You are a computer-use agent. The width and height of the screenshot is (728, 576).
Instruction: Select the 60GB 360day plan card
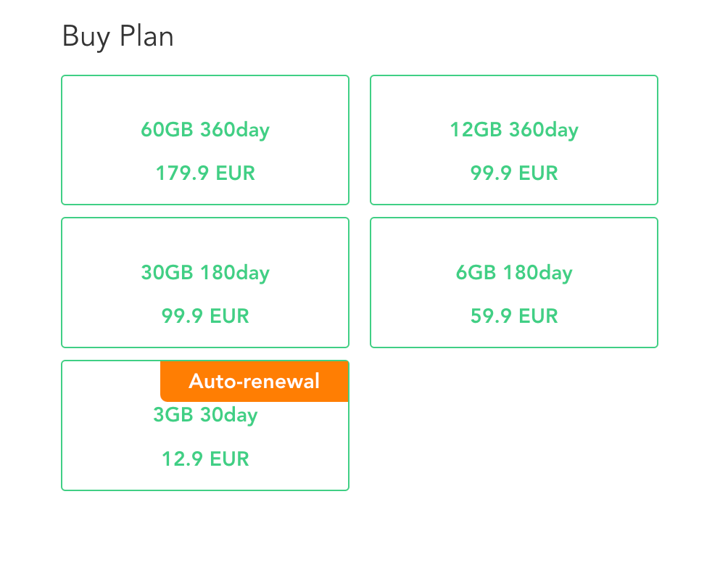(x=205, y=140)
